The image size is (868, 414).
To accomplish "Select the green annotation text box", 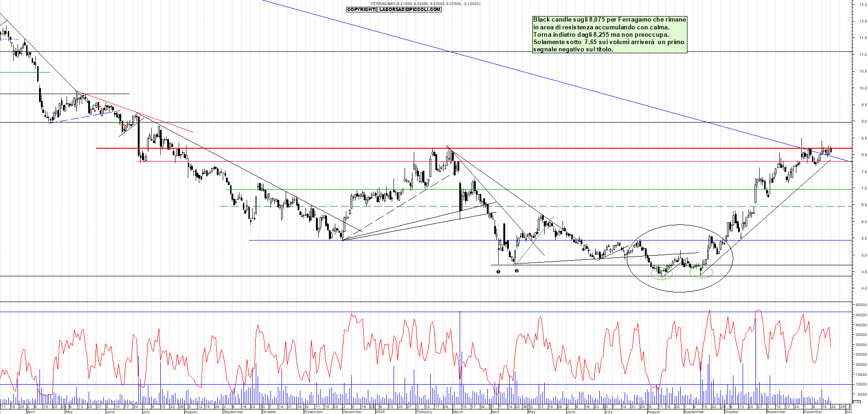I will tap(609, 34).
